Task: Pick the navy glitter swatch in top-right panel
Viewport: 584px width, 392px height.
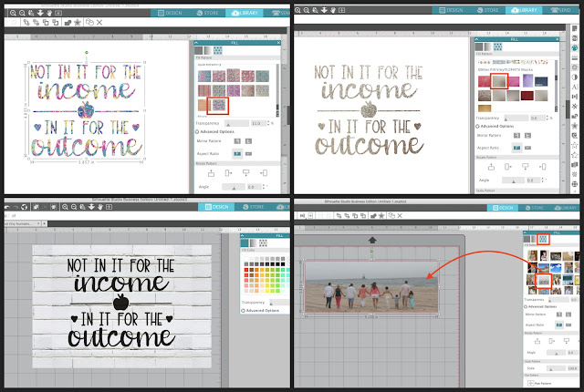Action: 541,81
